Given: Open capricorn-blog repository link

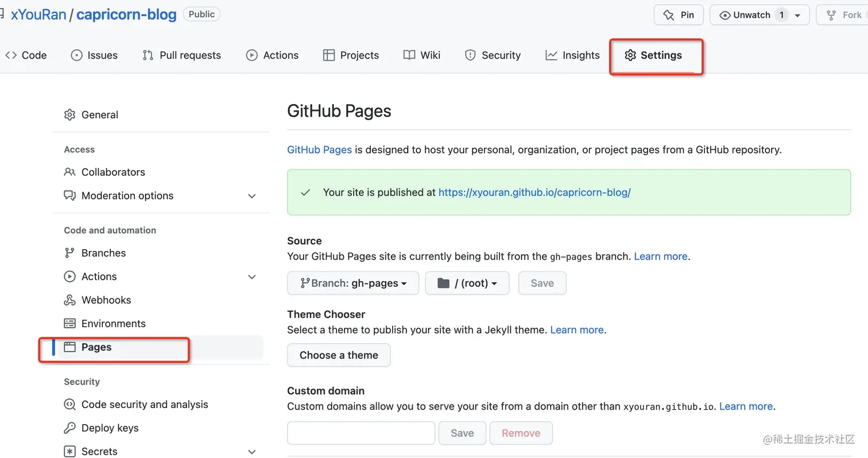Looking at the screenshot, I should point(126,14).
